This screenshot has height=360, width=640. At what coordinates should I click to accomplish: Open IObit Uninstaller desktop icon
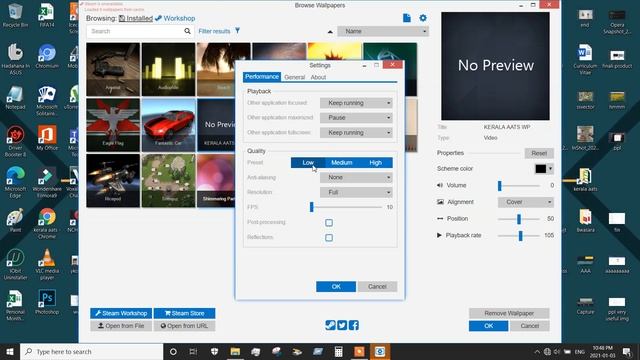(15, 264)
